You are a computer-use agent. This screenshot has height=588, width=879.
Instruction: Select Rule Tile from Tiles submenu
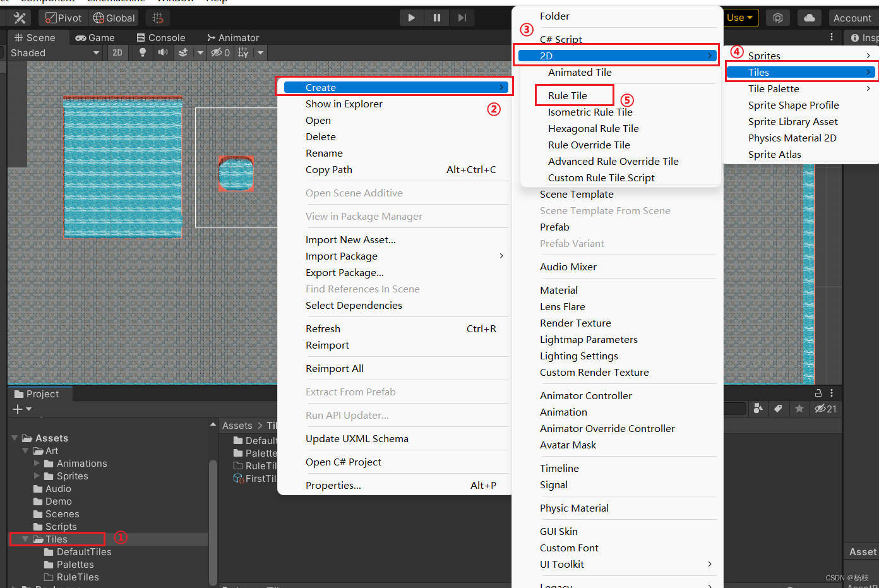[x=568, y=95]
